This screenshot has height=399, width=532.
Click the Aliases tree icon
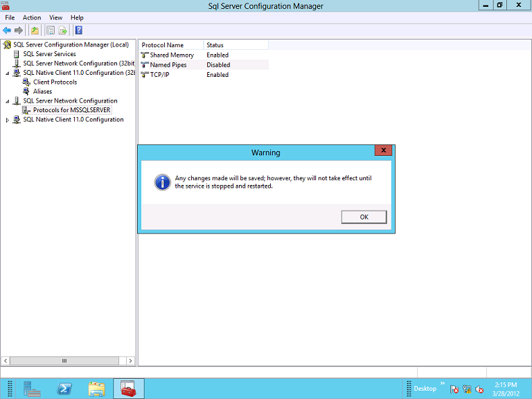click(26, 91)
